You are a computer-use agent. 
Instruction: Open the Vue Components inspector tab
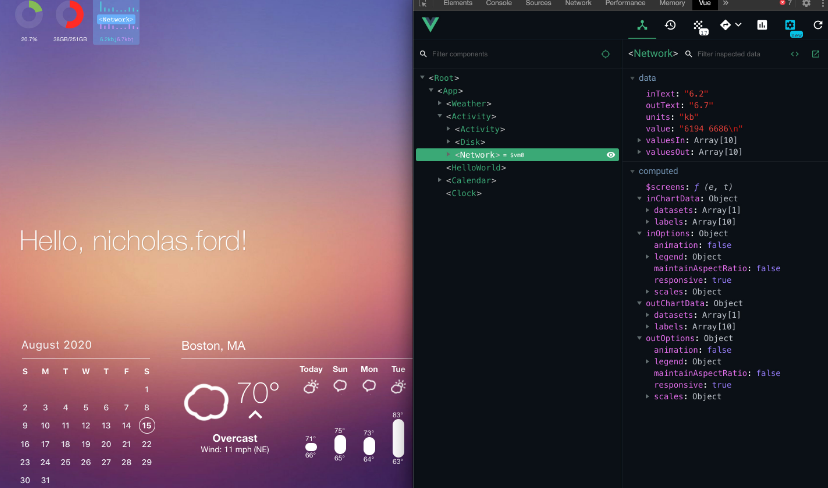642,25
